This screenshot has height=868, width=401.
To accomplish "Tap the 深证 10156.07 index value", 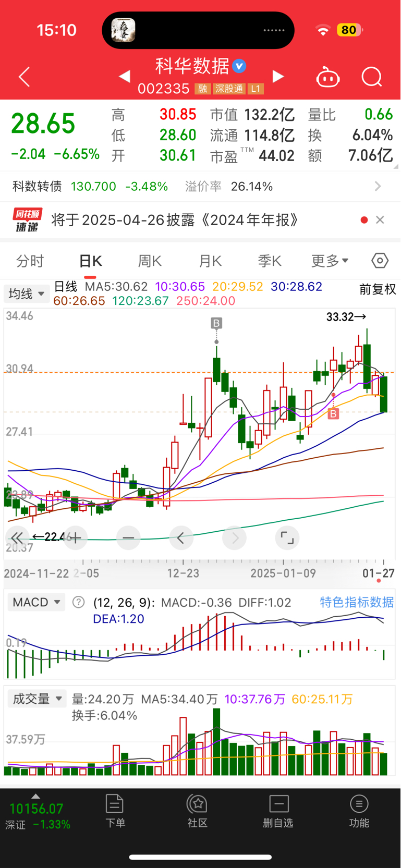I will 36,809.
